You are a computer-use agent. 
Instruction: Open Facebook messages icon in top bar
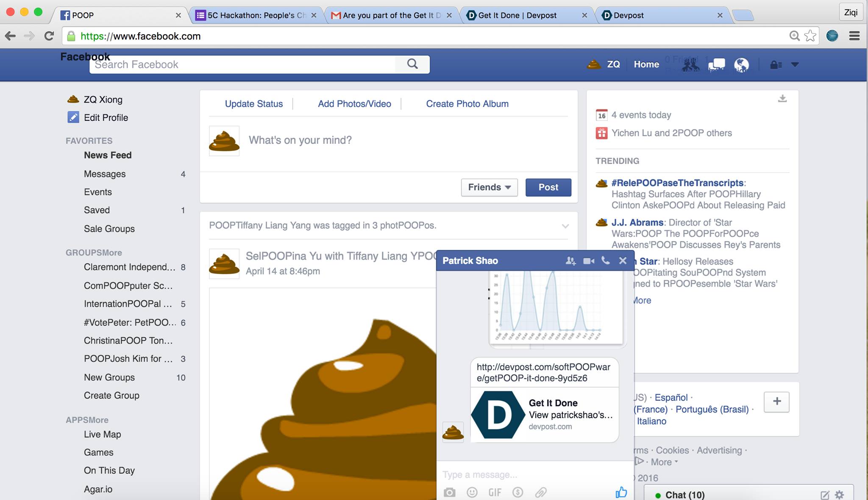(716, 65)
